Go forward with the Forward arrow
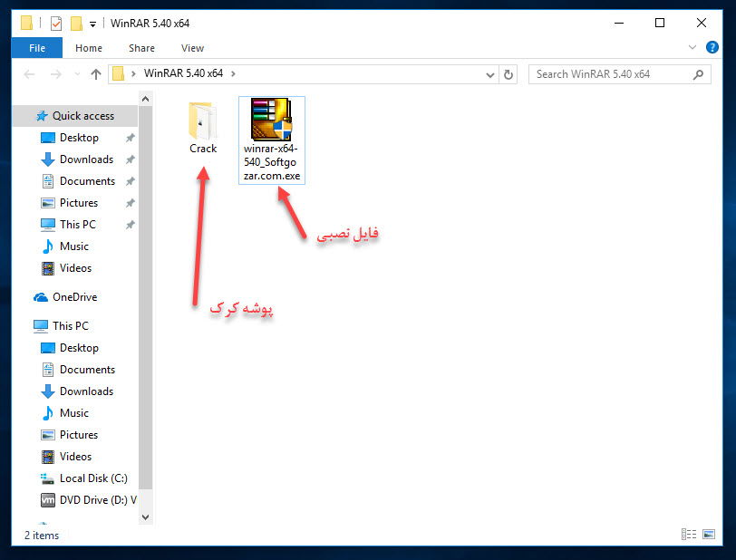Viewport: 736px width, 560px height. 56,74
